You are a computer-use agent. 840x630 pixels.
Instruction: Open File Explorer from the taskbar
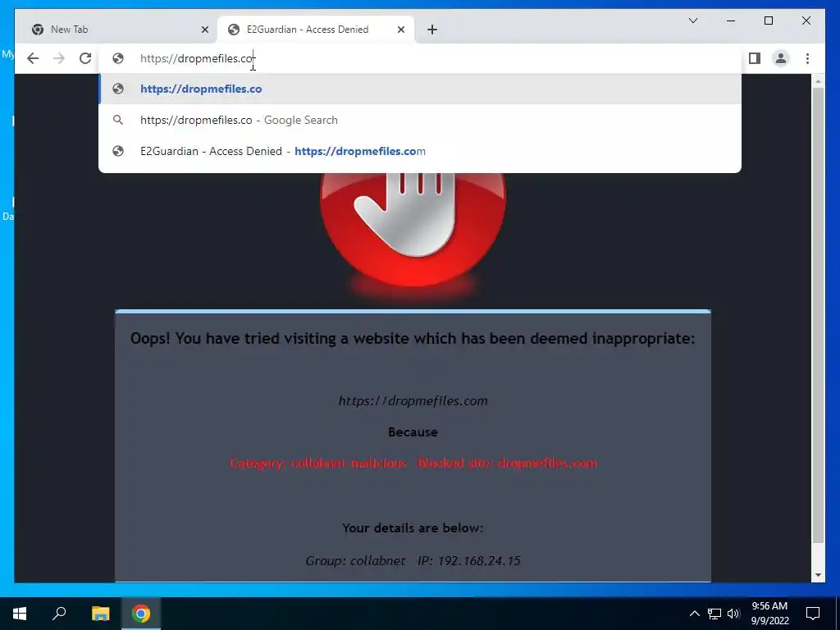click(100, 614)
